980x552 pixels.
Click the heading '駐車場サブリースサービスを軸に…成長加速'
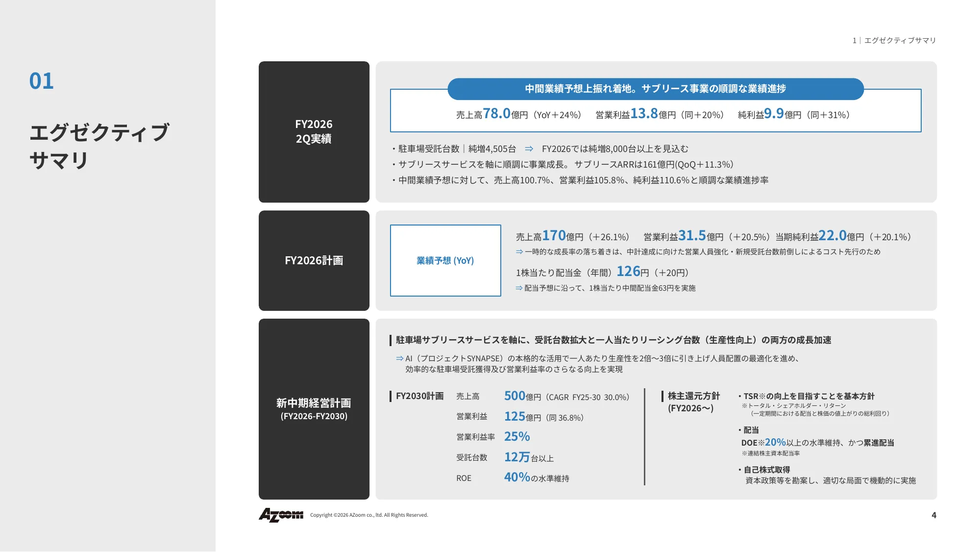coord(613,340)
